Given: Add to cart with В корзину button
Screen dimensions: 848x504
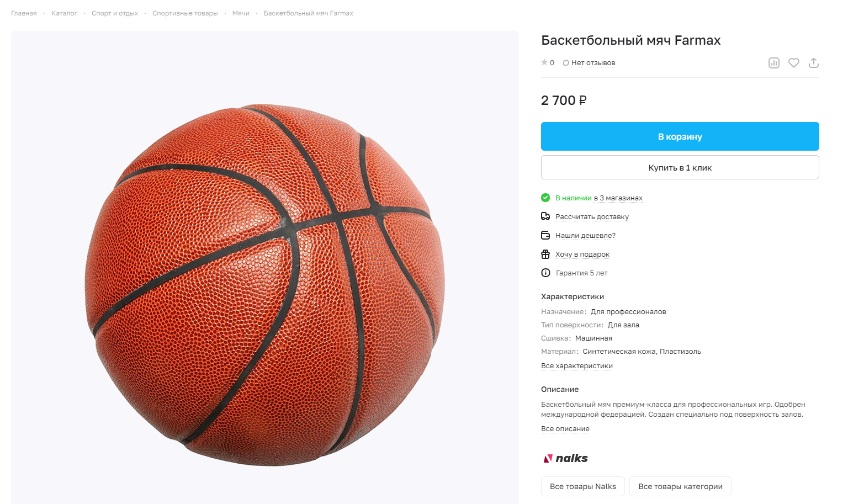Looking at the screenshot, I should [x=680, y=136].
